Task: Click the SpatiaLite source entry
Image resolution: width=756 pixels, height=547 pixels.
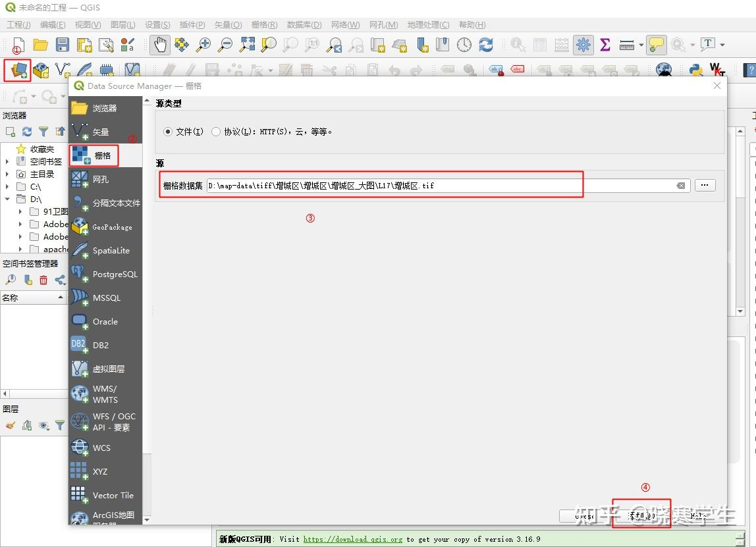Action: 105,251
